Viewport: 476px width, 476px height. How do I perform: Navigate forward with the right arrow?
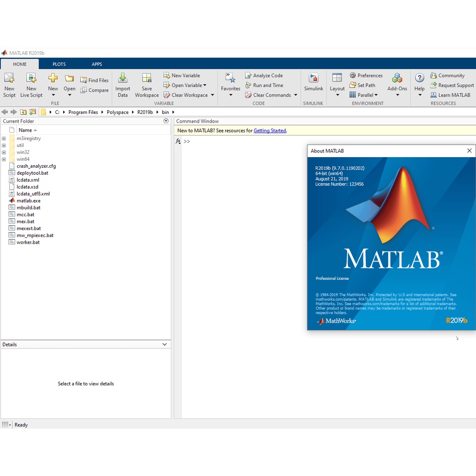tap(13, 112)
